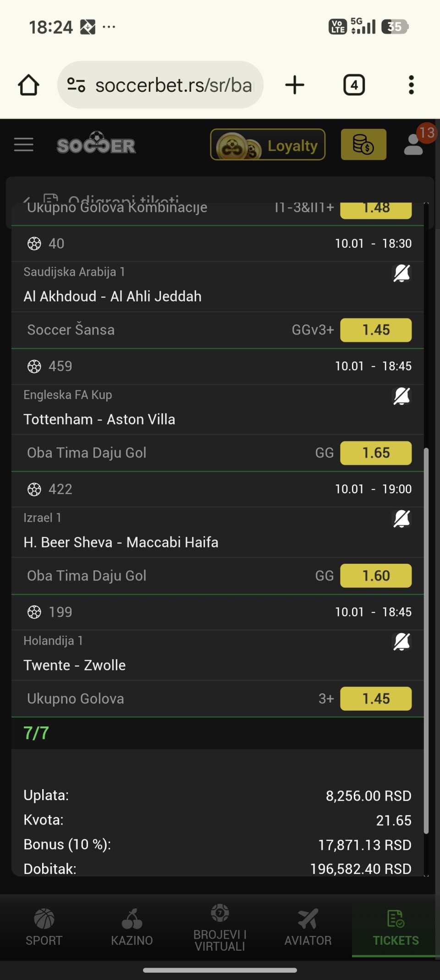Tap the browser home icon
Screen dimensions: 440x980
coord(28,85)
